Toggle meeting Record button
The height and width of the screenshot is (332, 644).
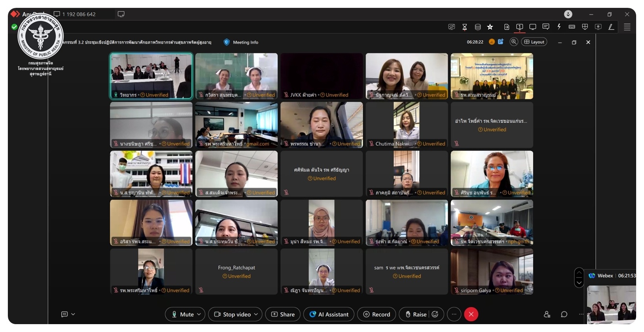[x=376, y=314]
